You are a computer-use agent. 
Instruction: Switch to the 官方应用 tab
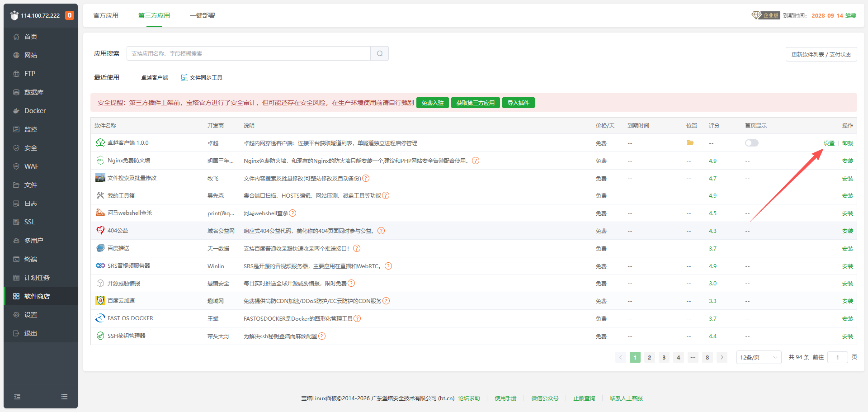click(106, 15)
